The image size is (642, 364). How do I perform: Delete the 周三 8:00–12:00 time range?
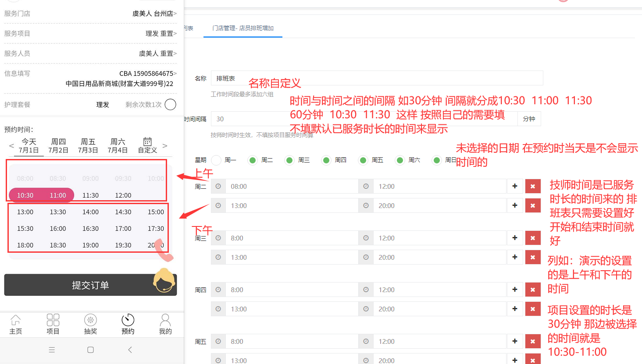point(533,238)
